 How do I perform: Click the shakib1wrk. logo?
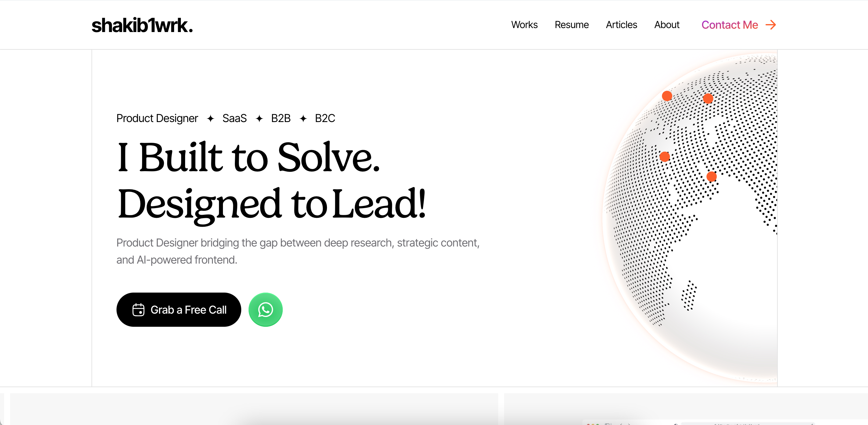[x=142, y=26]
